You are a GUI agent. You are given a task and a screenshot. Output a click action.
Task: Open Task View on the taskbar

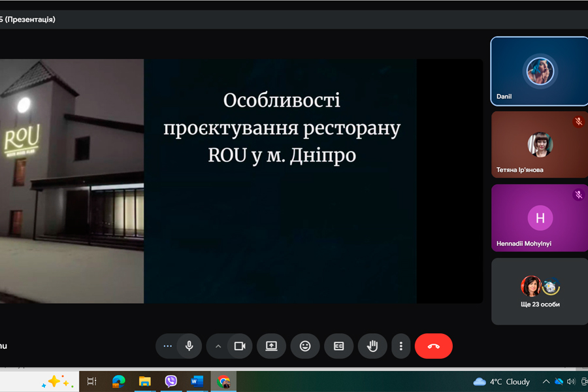[91, 382]
